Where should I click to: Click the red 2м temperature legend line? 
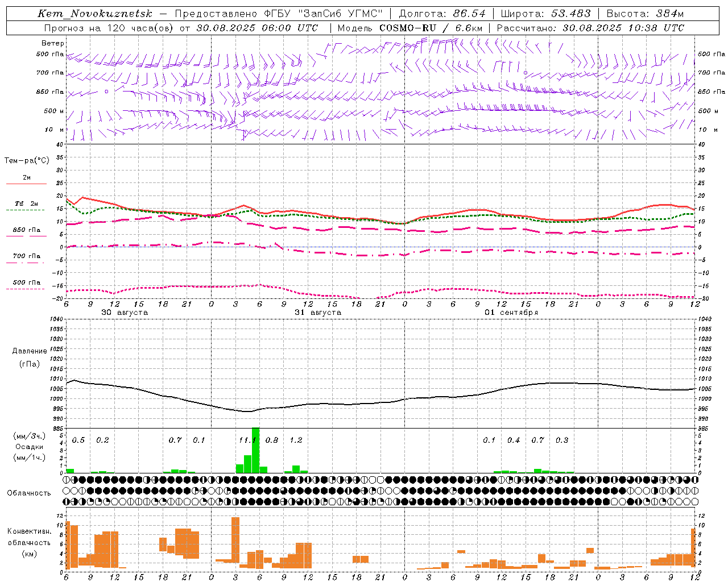(26, 184)
